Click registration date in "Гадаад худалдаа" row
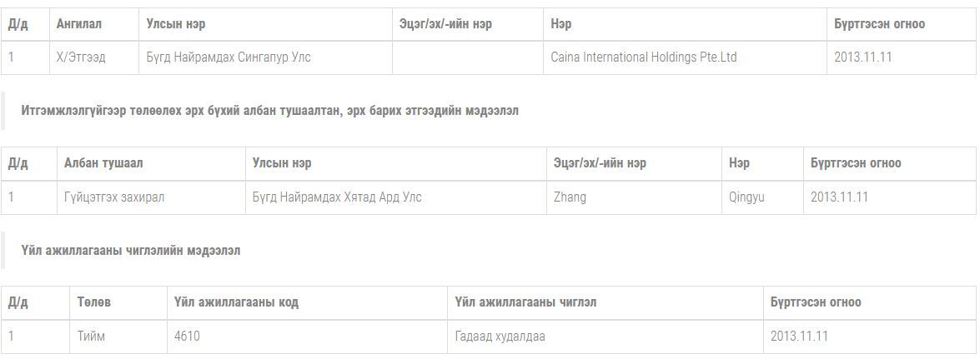Viewport: 980px width, 359px height. click(x=799, y=337)
